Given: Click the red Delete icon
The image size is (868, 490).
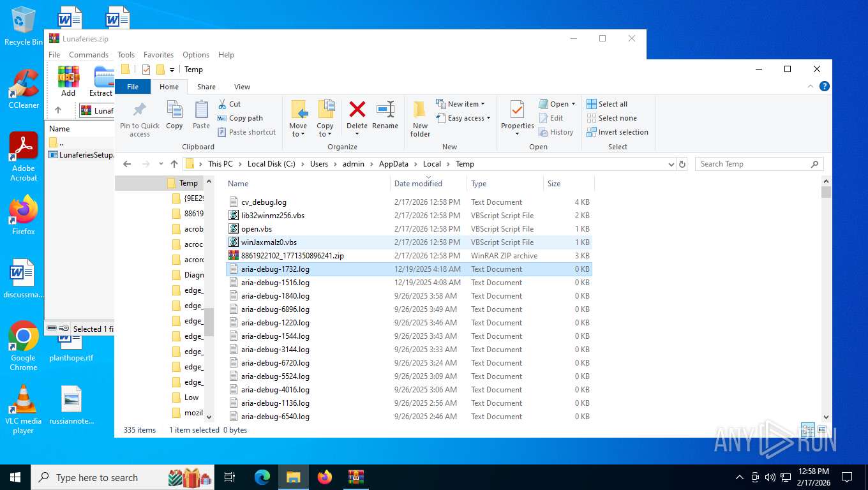Looking at the screenshot, I should point(357,109).
